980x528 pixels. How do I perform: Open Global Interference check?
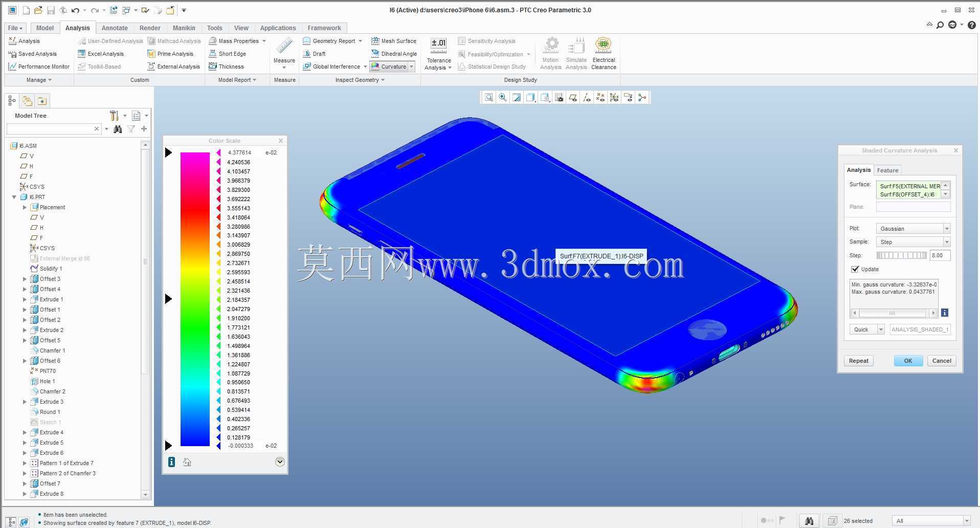pyautogui.click(x=331, y=67)
